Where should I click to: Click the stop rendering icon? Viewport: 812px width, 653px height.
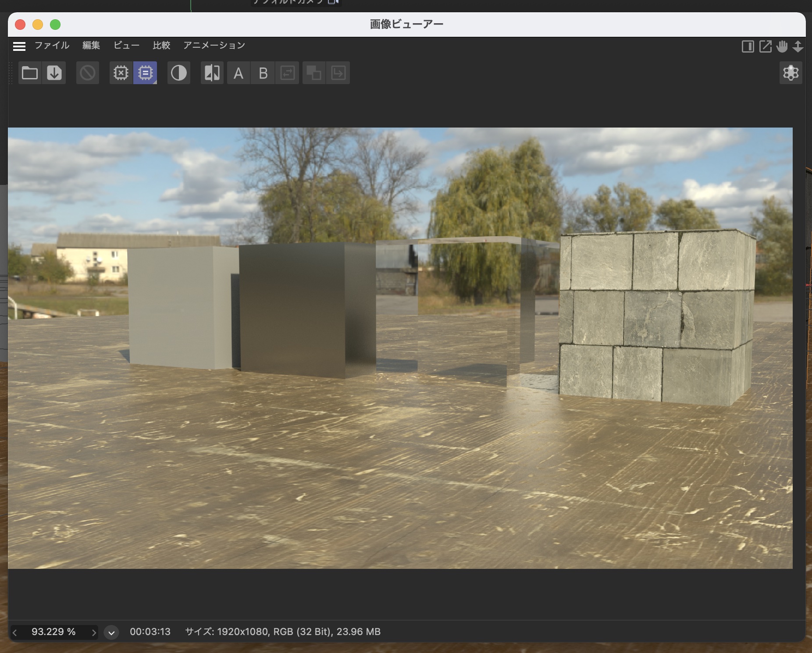[x=87, y=73]
